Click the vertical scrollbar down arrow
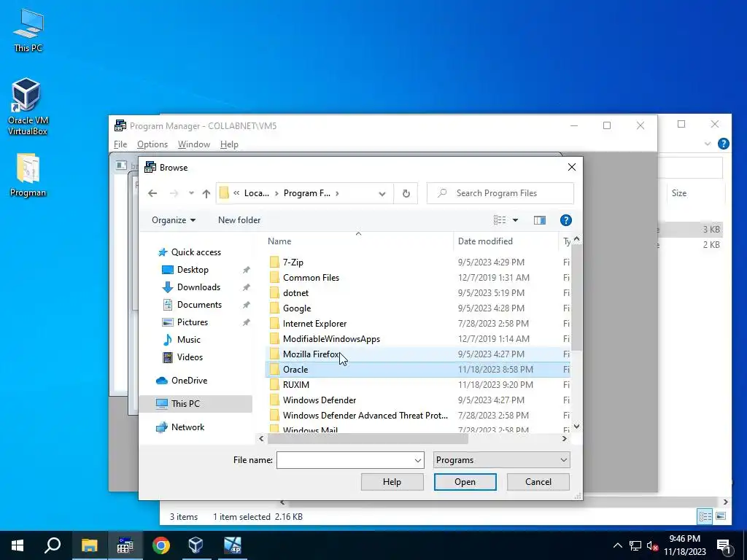The height and width of the screenshot is (560, 747). point(576,427)
